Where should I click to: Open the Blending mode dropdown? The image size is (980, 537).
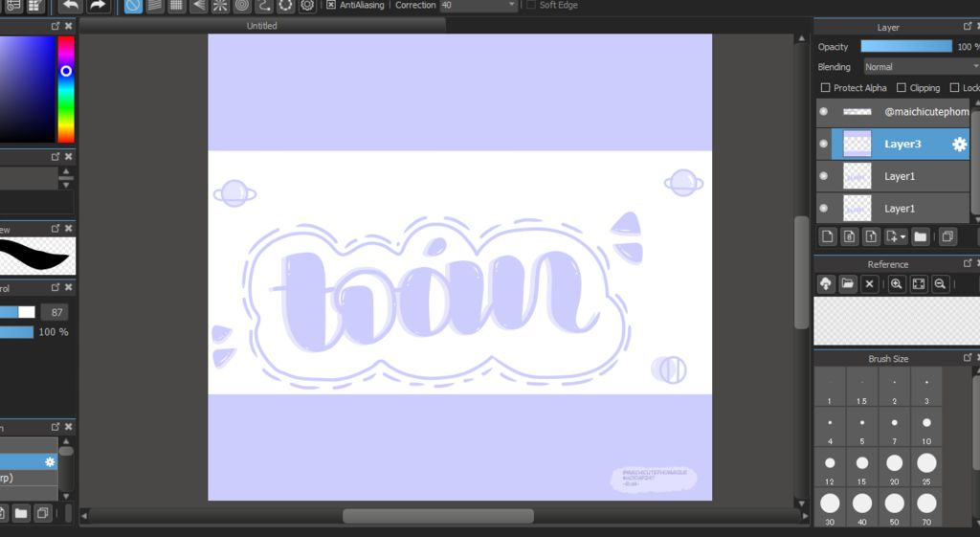922,67
